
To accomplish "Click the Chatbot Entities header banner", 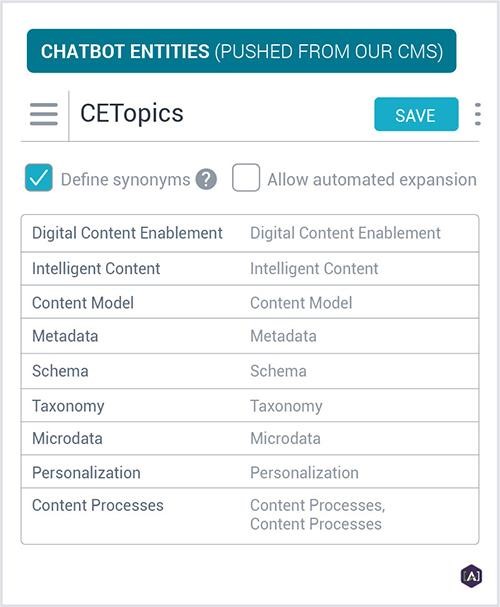I will [x=241, y=51].
